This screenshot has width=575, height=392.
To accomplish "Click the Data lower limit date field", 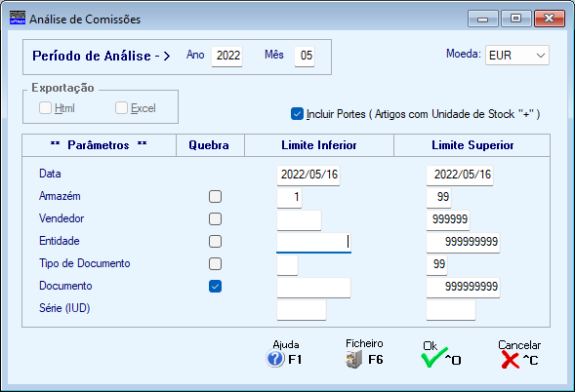I will 308,176.
